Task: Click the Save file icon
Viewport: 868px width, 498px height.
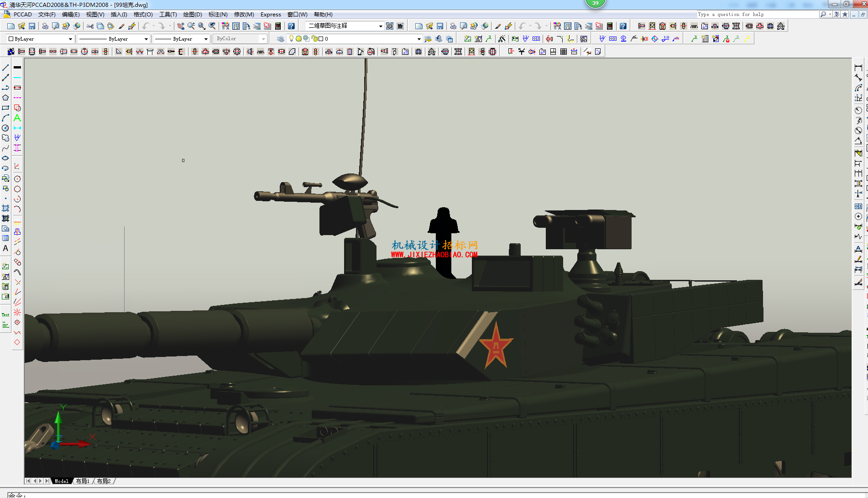Action: point(32,26)
